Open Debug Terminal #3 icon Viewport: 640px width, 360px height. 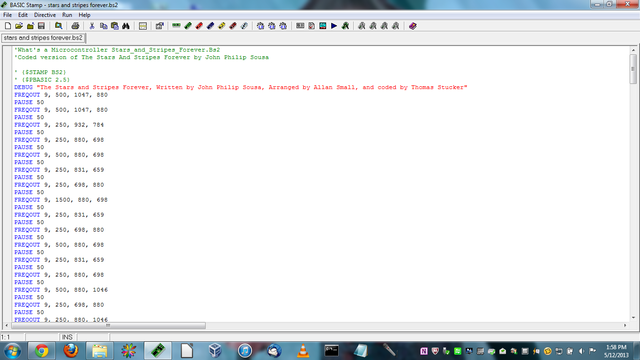[x=384, y=26]
